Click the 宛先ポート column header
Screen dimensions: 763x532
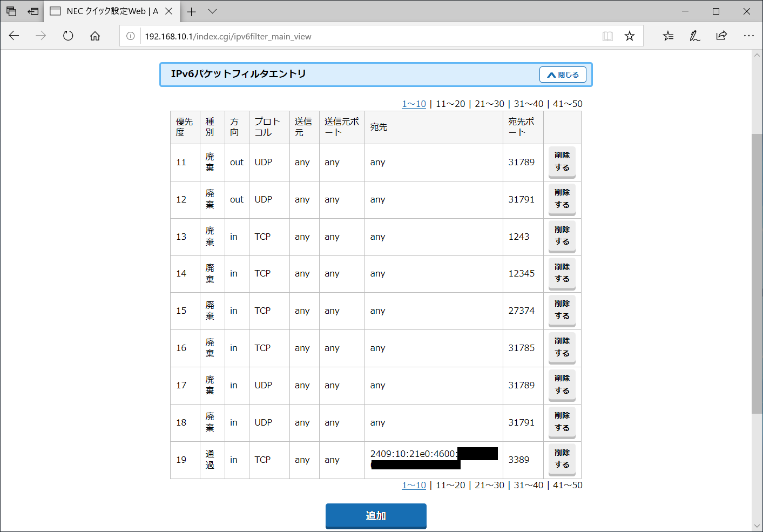(523, 127)
